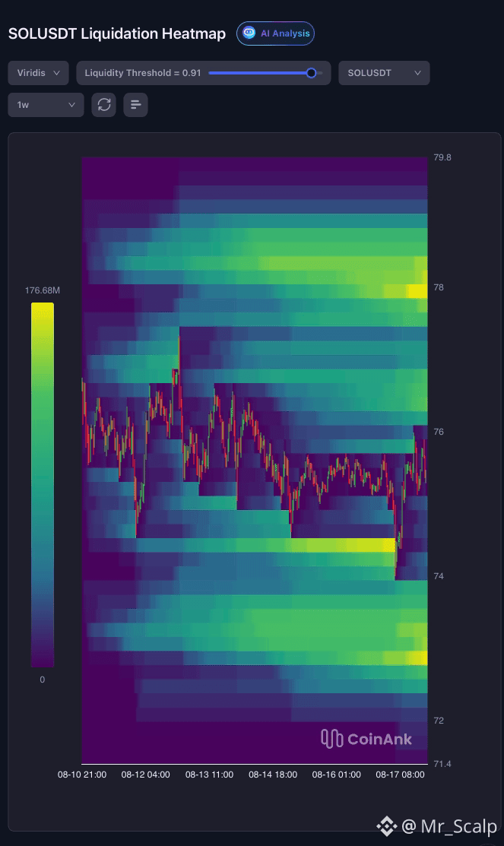This screenshot has width=504, height=846.
Task: Open the AI Analysis button
Action: (x=275, y=33)
